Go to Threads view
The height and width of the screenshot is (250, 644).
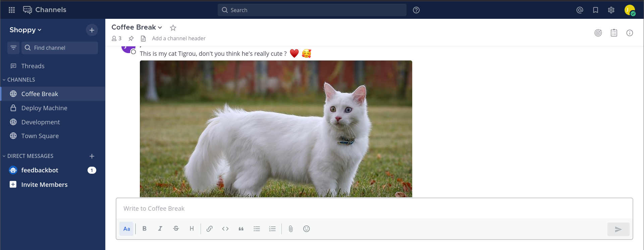33,66
